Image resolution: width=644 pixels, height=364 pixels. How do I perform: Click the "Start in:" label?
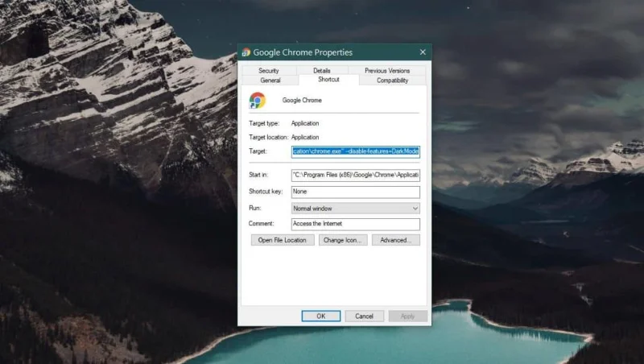pyautogui.click(x=258, y=175)
